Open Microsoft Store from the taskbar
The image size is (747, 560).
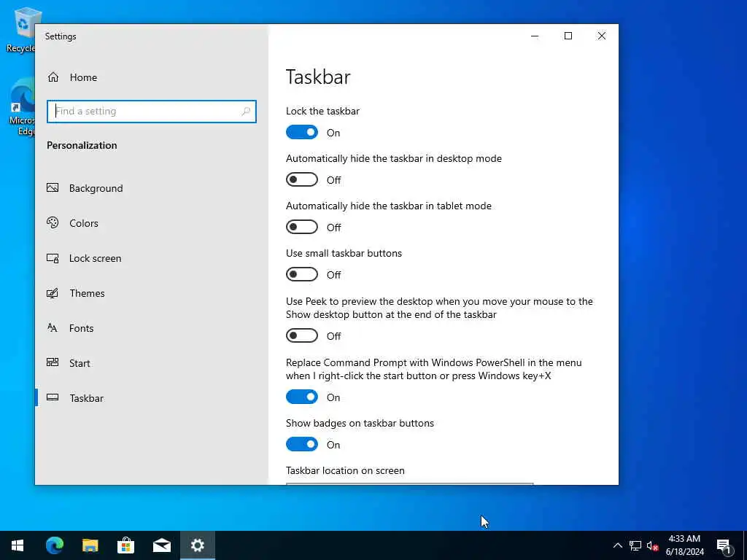125,545
